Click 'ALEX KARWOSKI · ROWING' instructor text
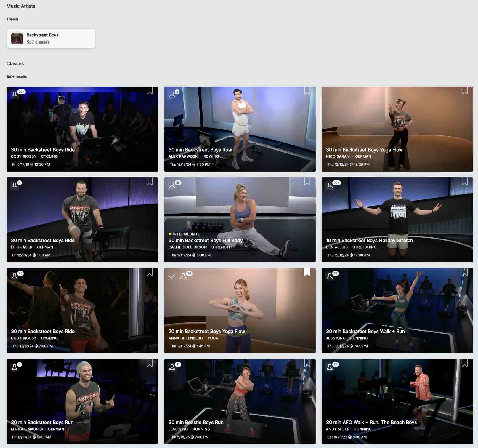Screen dimensions: 478x448 click(194, 156)
